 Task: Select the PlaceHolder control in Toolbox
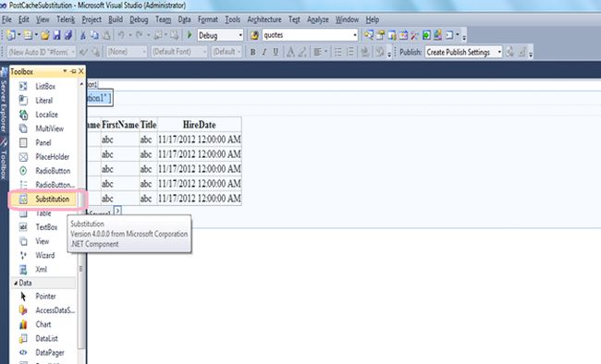(43, 157)
